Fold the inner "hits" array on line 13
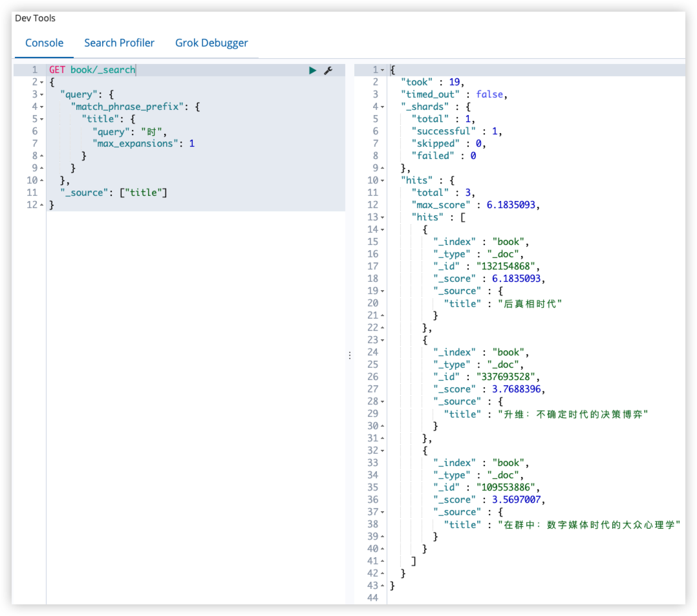 [x=382, y=217]
